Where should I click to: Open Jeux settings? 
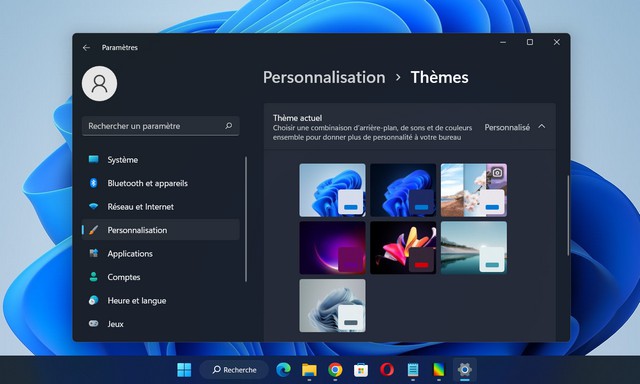[160, 324]
